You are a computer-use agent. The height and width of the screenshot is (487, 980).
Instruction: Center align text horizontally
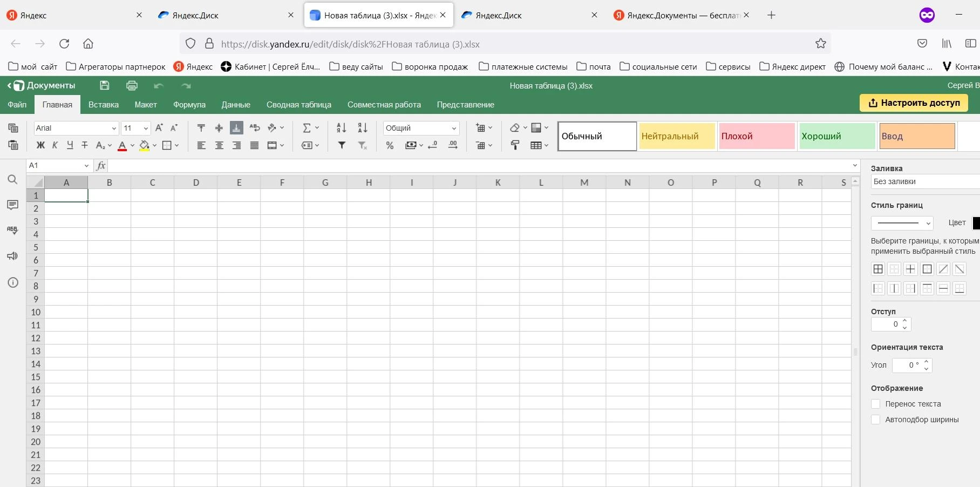[219, 145]
